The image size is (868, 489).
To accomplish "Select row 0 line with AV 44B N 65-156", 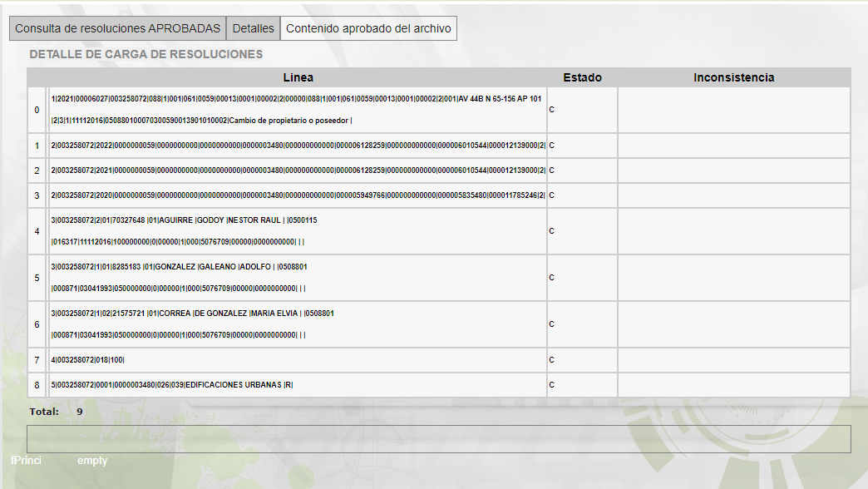I will [298, 110].
